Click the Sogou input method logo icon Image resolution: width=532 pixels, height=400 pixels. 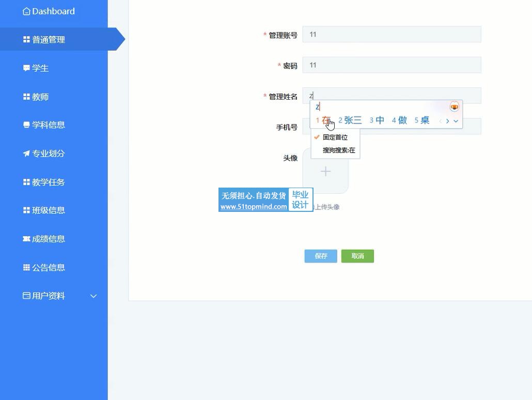(454, 106)
